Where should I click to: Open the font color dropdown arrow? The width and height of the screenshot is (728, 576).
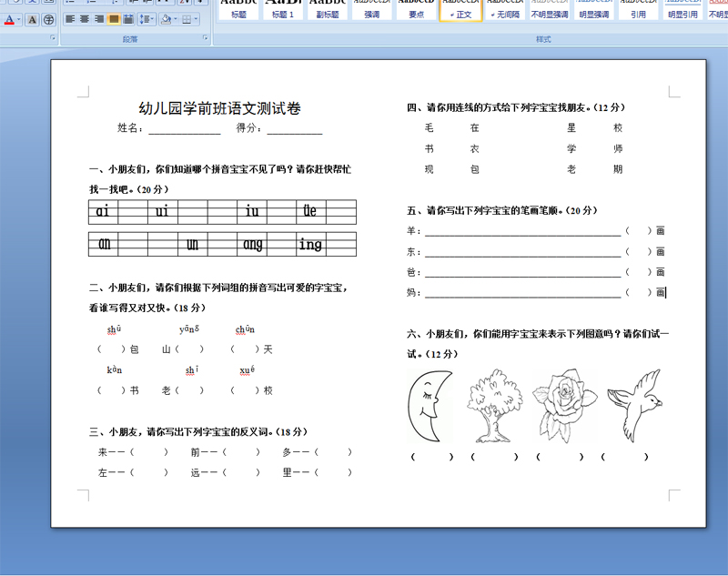click(19, 19)
